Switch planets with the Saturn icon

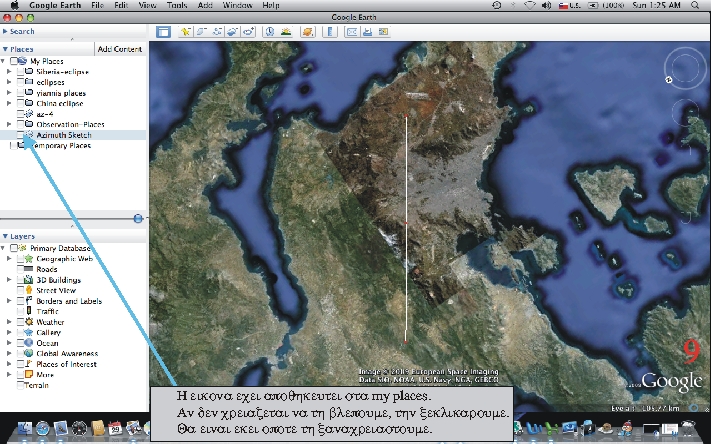coord(307,32)
